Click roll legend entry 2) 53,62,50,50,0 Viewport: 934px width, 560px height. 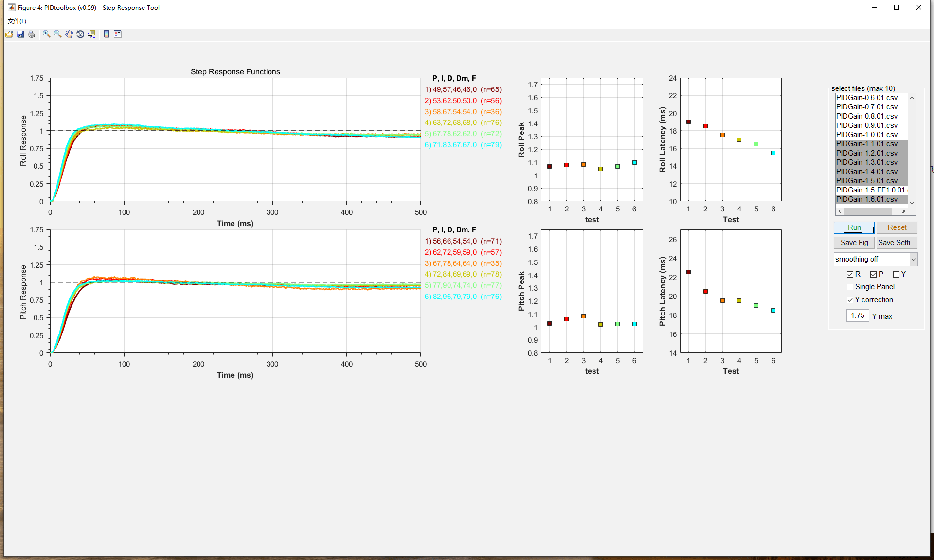[x=463, y=101]
